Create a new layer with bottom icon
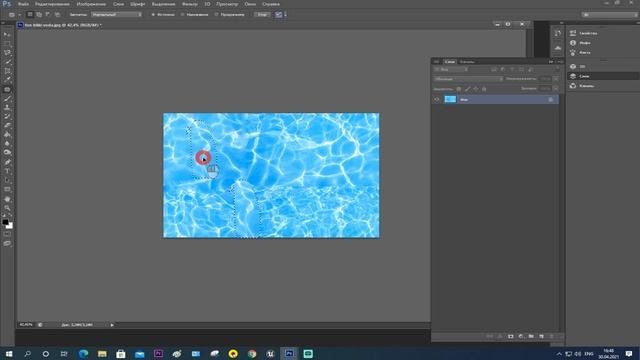The height and width of the screenshot is (360, 640). click(541, 336)
